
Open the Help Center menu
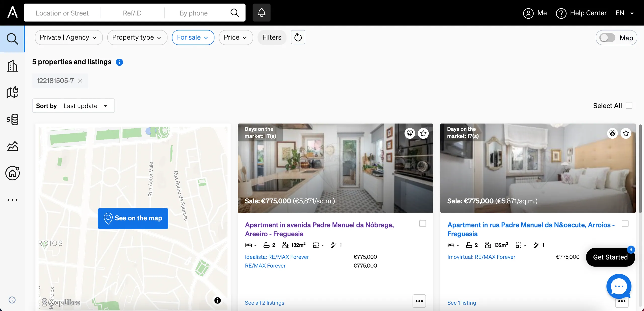click(x=581, y=13)
